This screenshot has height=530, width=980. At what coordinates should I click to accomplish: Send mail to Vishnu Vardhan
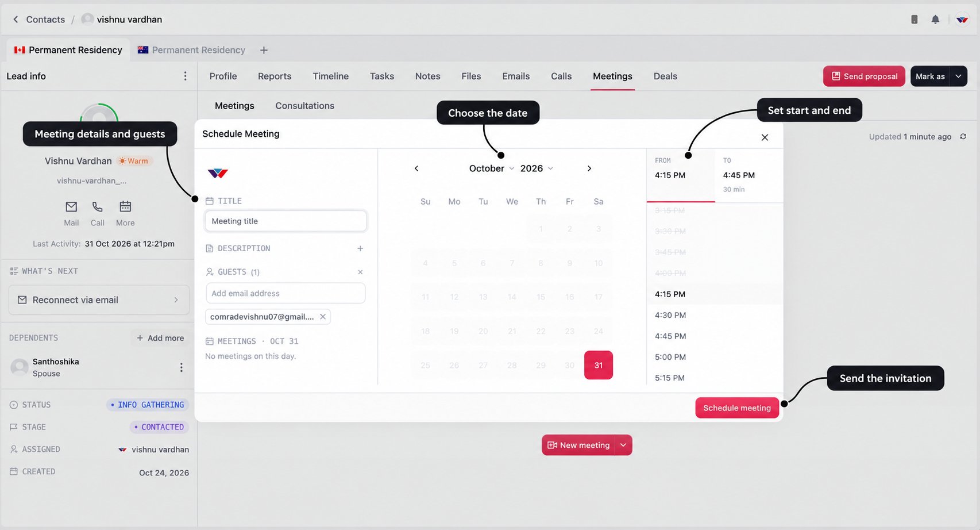71,213
